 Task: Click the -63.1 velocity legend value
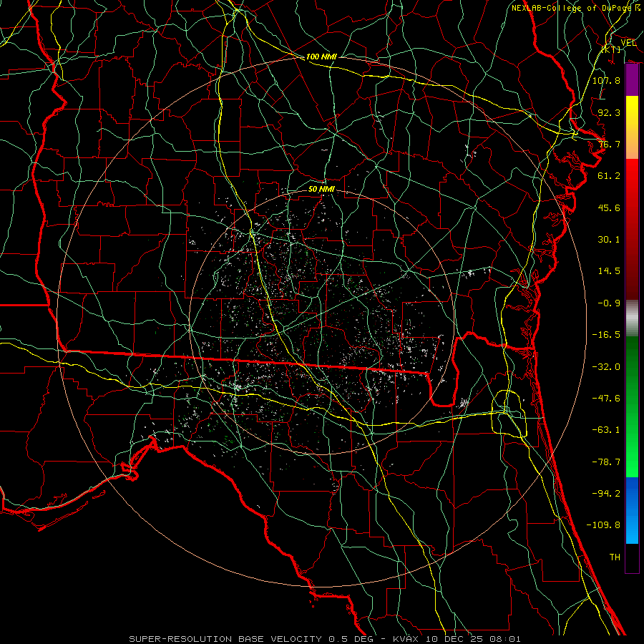[606, 430]
